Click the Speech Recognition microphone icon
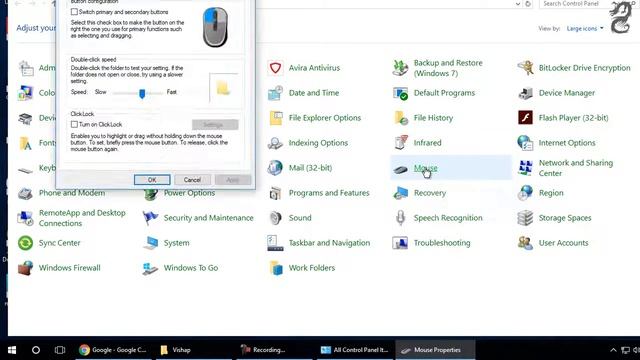Viewport: 640px width, 360px height. point(400,218)
